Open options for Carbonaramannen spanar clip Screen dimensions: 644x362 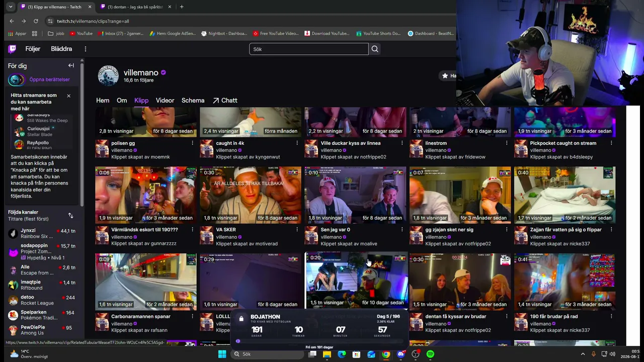tap(192, 317)
